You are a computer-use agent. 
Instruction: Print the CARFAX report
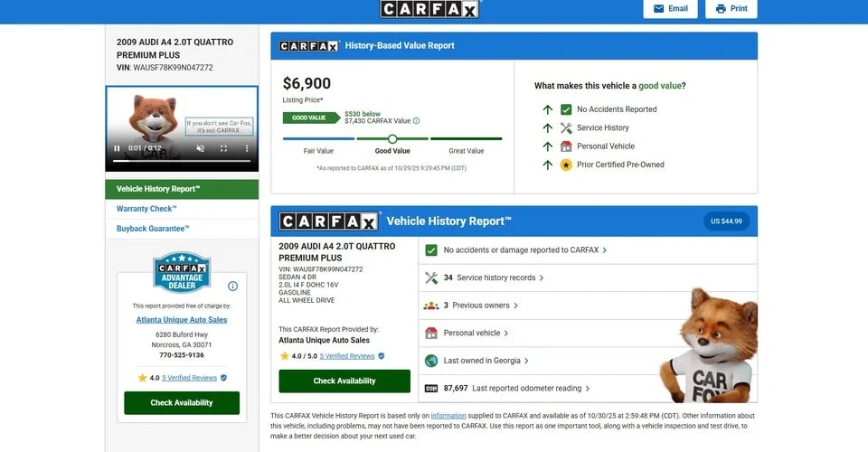731,8
